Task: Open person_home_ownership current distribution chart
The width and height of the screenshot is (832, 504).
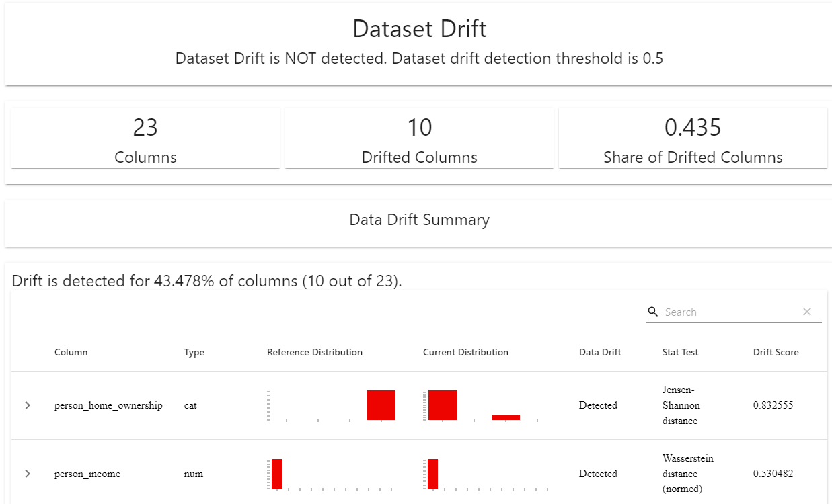Action: click(x=482, y=405)
